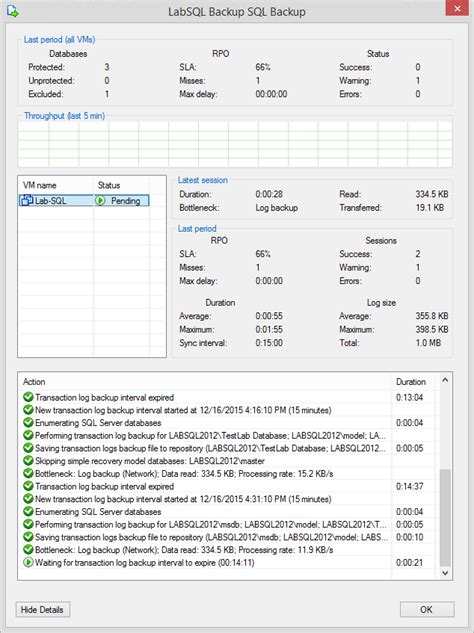Click check icon of interval expired 0:14:37 row

click(28, 486)
